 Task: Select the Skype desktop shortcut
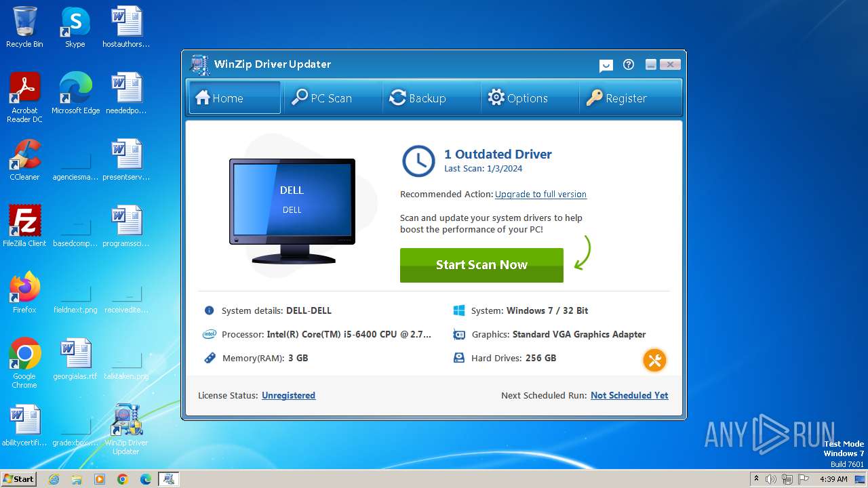pyautogui.click(x=75, y=28)
